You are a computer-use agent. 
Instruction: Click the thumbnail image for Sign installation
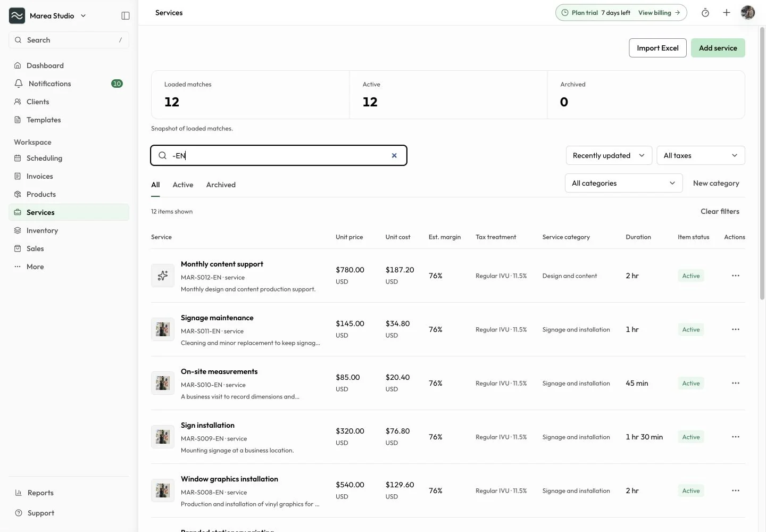(x=163, y=437)
